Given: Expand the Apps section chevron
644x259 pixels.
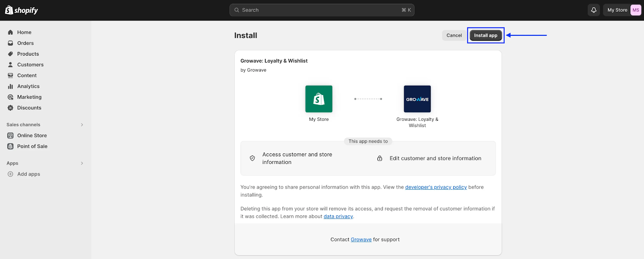Looking at the screenshot, I should [x=82, y=163].
